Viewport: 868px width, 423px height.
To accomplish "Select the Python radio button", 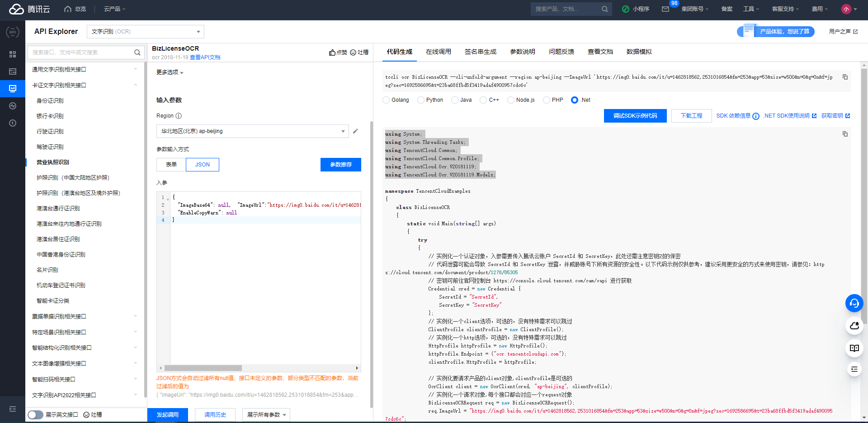I will point(421,100).
